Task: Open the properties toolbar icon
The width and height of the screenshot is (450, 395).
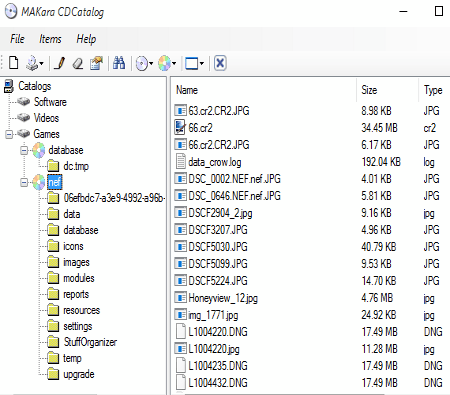Action: 96,63
